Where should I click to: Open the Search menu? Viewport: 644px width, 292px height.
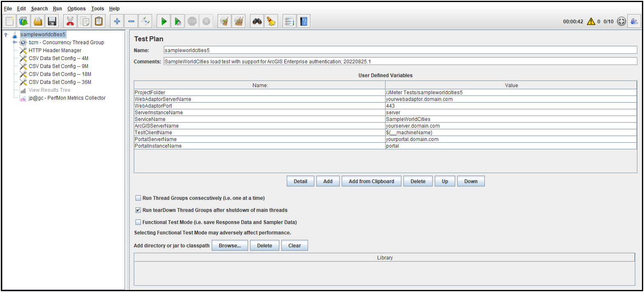[x=39, y=8]
